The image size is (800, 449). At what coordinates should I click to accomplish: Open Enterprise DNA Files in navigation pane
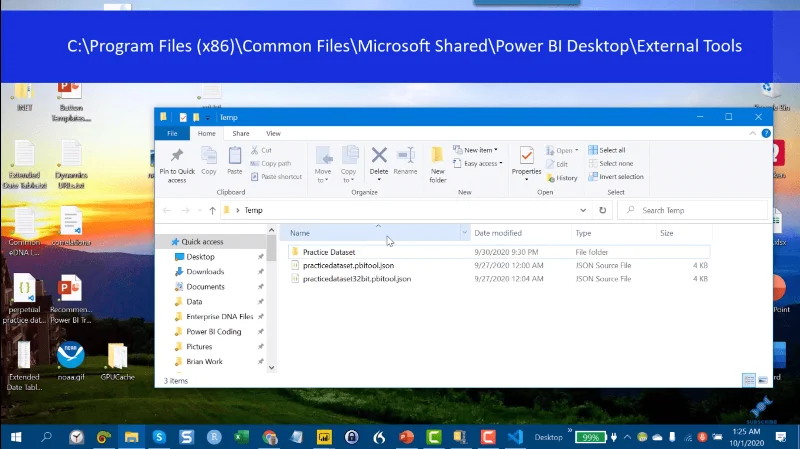[219, 316]
